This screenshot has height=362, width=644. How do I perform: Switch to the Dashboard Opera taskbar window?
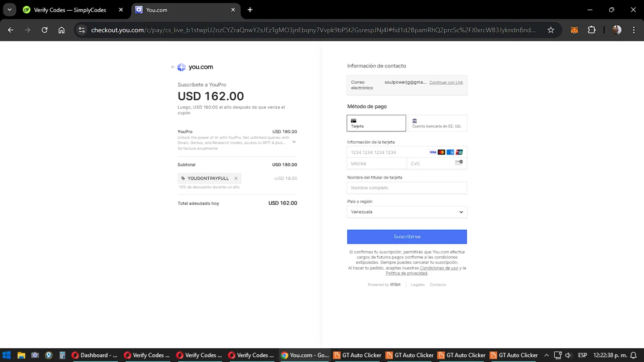[x=95, y=355]
